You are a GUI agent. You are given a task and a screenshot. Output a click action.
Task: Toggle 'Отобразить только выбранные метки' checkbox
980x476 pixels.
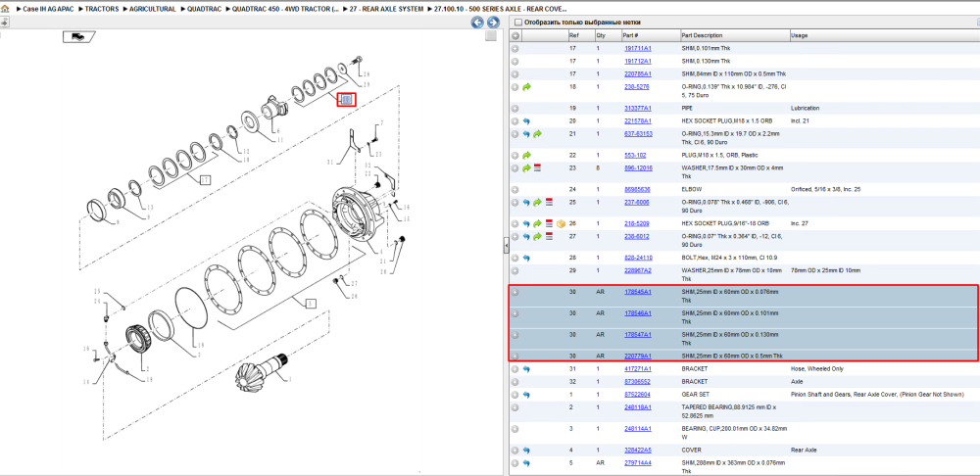coord(518,23)
